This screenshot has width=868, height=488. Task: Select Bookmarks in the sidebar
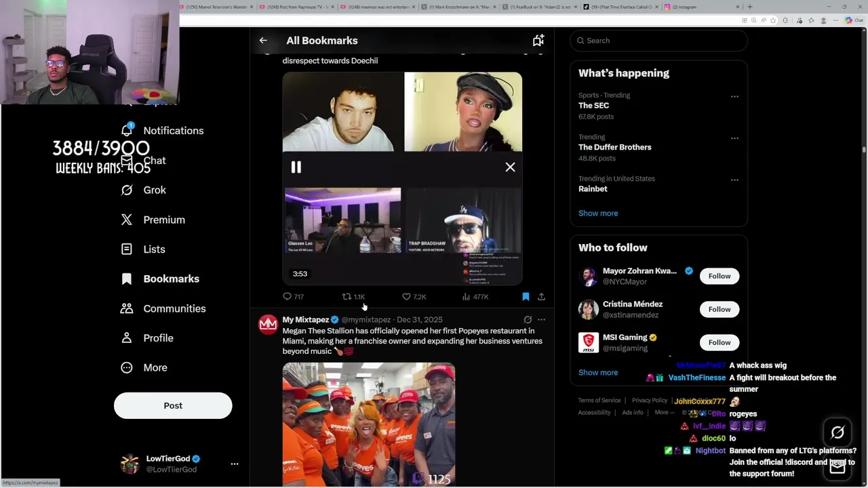tap(160, 279)
